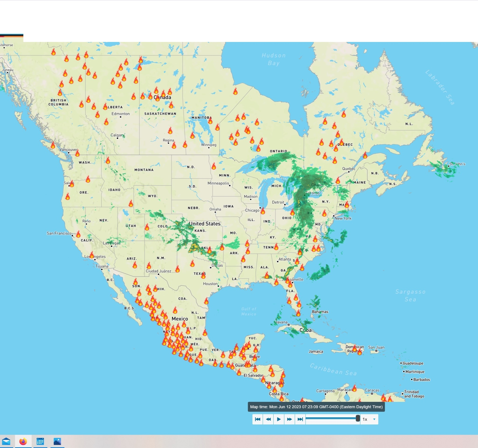Viewport: 478px width, 448px height.
Task: Click the fast-forward step button
Action: 289,419
